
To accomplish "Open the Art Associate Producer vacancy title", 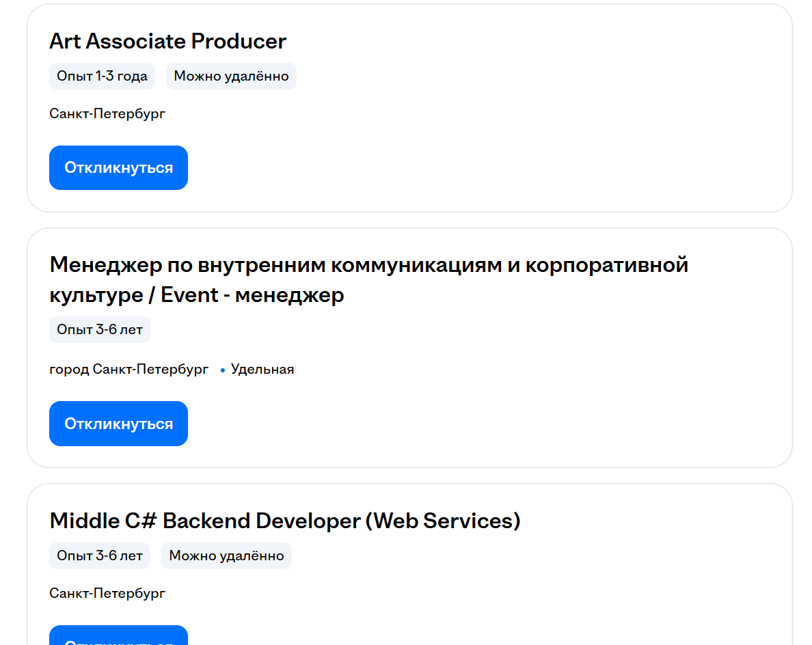I will (x=167, y=42).
